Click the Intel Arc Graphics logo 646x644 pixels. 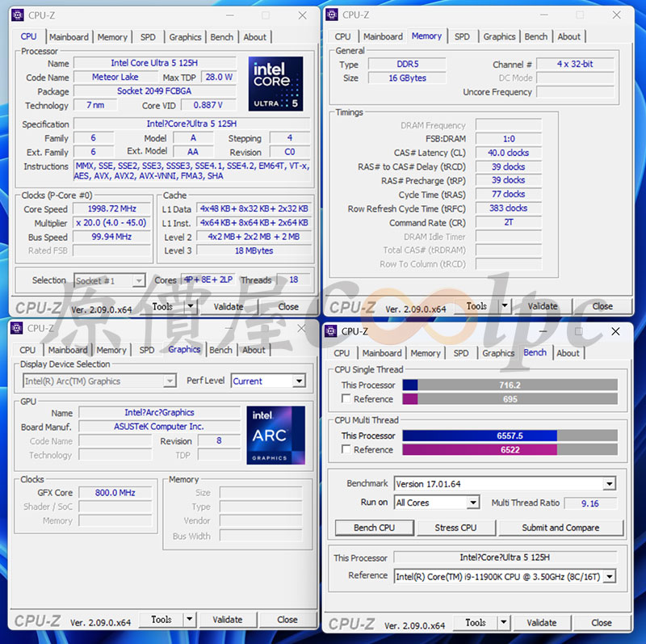coord(275,436)
